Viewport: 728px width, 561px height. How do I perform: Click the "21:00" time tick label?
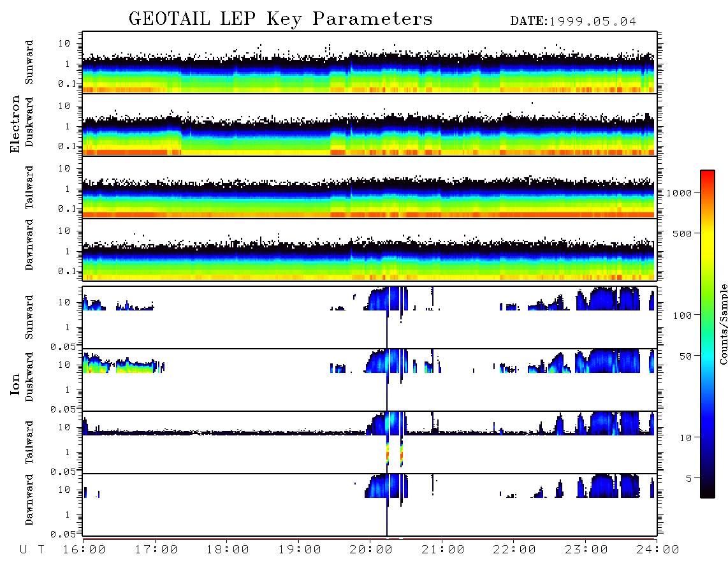pyautogui.click(x=443, y=550)
